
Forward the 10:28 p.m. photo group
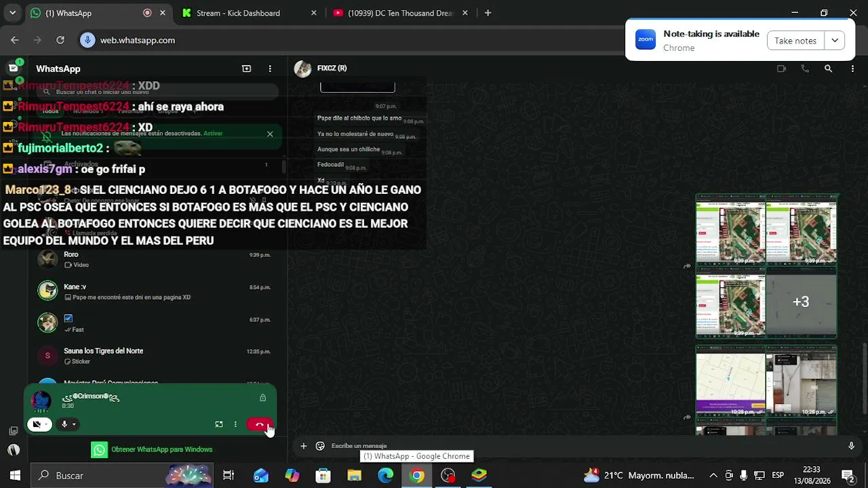(687, 418)
